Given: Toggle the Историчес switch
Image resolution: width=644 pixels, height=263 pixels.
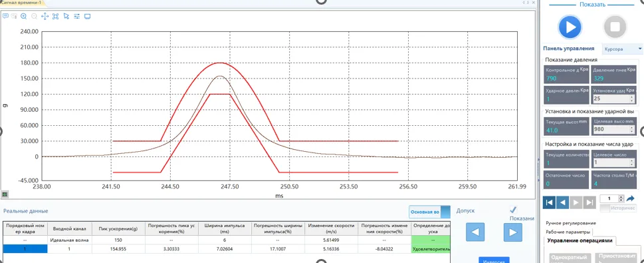Looking at the screenshot, I should [x=619, y=208].
